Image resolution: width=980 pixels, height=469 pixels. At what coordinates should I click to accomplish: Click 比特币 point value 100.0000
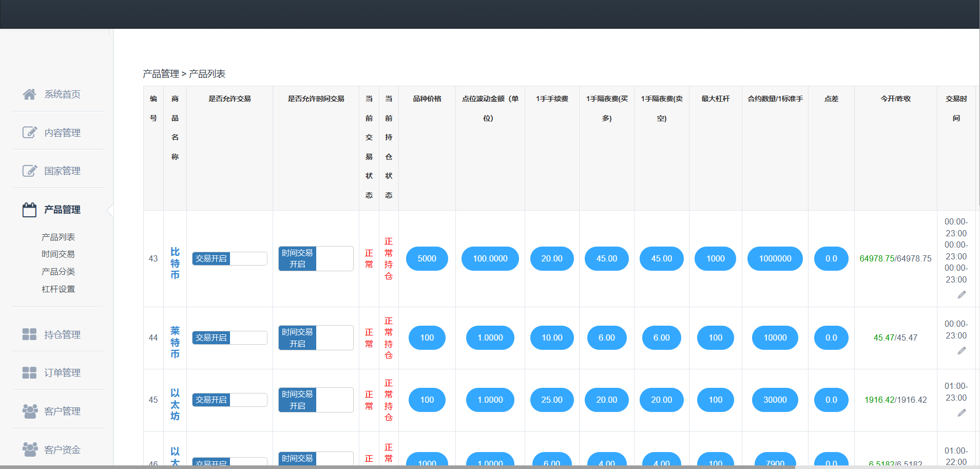(x=490, y=258)
